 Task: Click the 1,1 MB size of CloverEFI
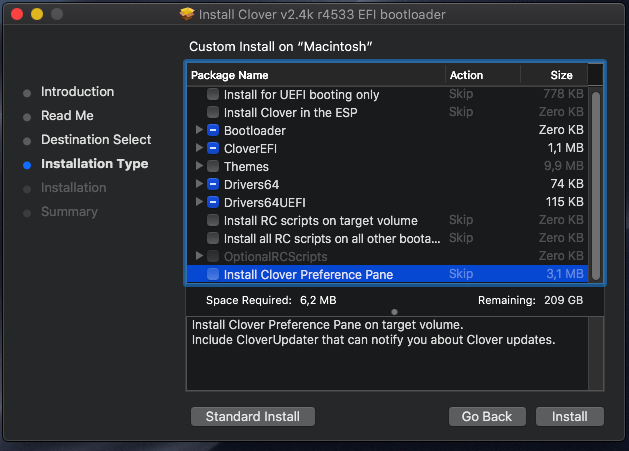tap(566, 148)
